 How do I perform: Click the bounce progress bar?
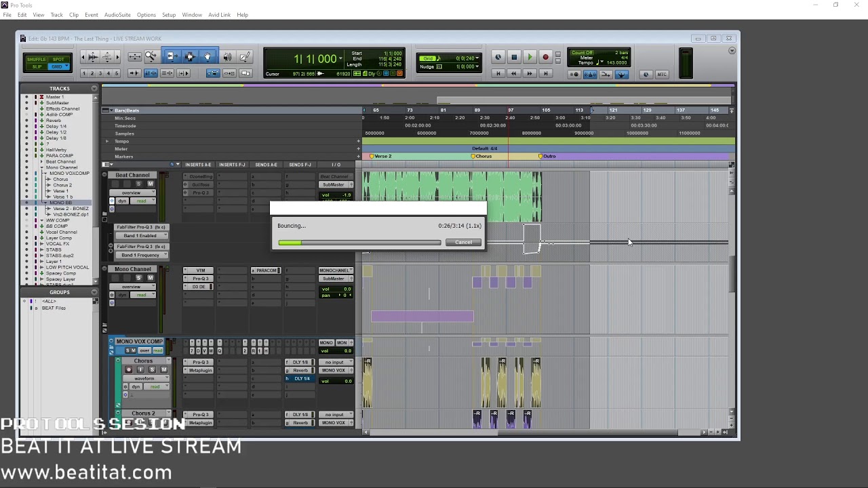(x=359, y=243)
